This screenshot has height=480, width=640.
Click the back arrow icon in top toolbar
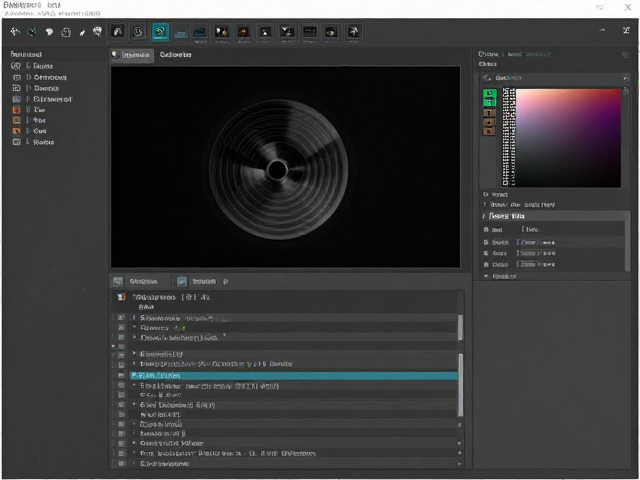coord(15,31)
